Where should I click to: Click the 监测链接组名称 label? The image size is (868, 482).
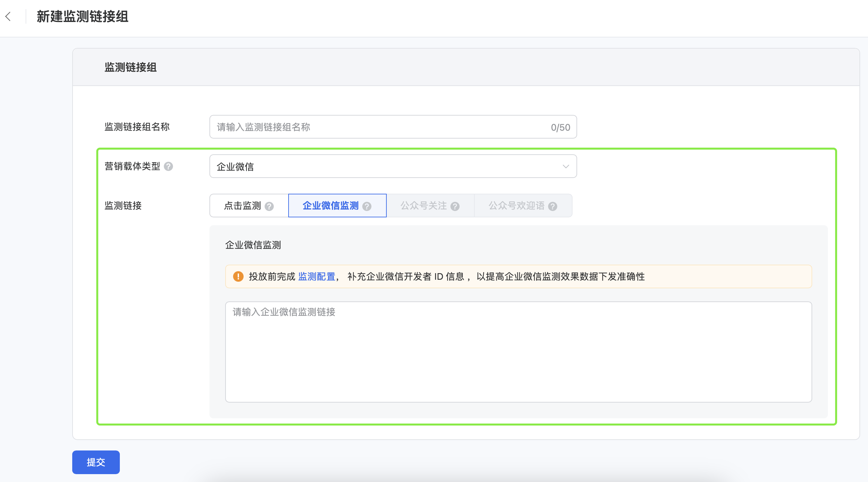tap(137, 127)
